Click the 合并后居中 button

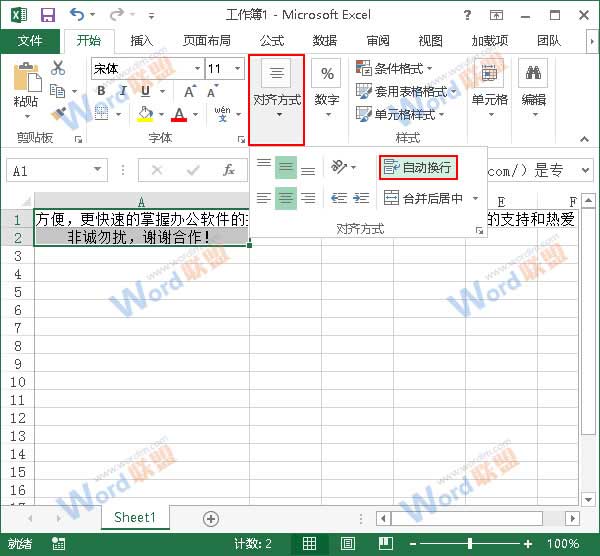424,198
